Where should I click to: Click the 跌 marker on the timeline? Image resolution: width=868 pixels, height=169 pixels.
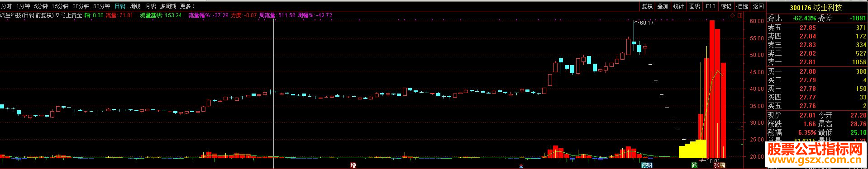[695, 165]
